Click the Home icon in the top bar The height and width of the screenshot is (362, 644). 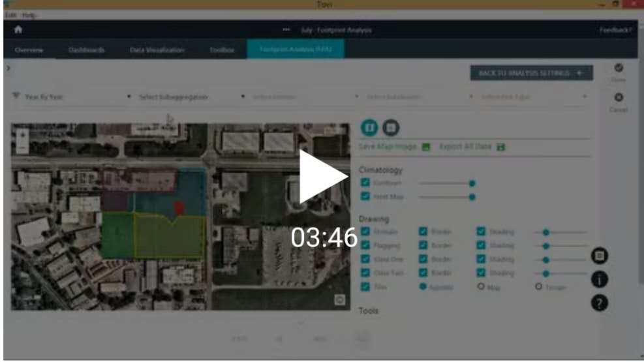coord(18,30)
